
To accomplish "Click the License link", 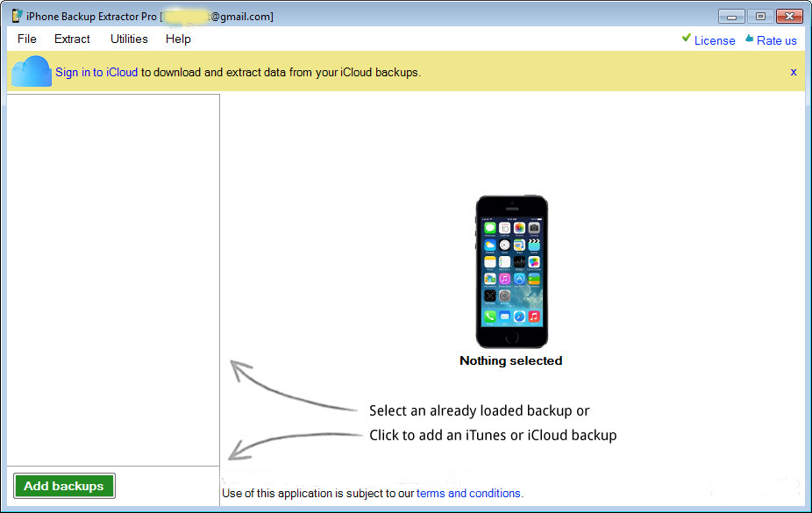I will 715,40.
